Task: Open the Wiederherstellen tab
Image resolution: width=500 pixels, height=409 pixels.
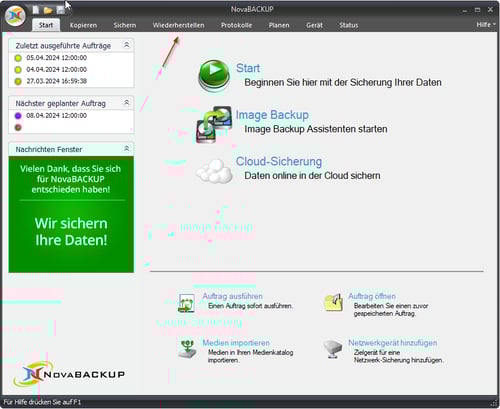Action: pyautogui.click(x=178, y=25)
